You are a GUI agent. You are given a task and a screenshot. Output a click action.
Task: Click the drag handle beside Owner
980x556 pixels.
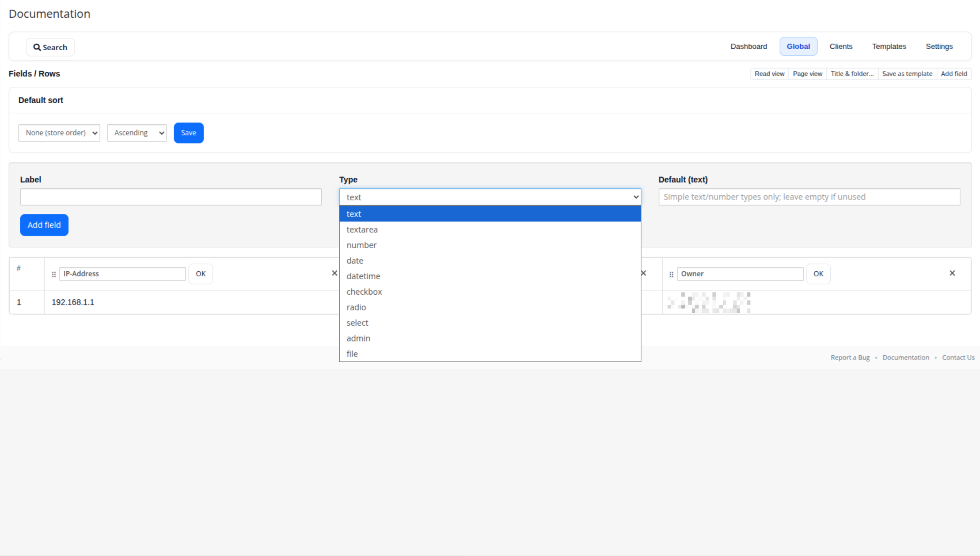click(671, 274)
